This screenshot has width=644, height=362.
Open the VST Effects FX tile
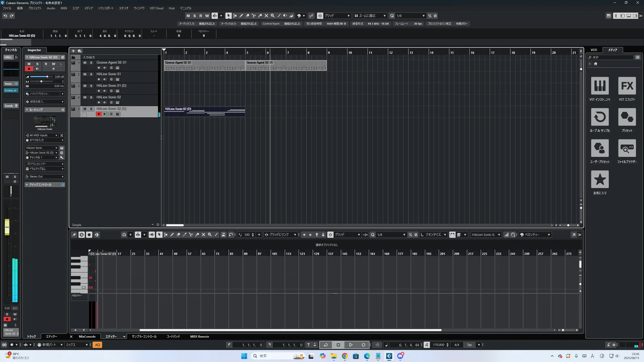(x=627, y=86)
